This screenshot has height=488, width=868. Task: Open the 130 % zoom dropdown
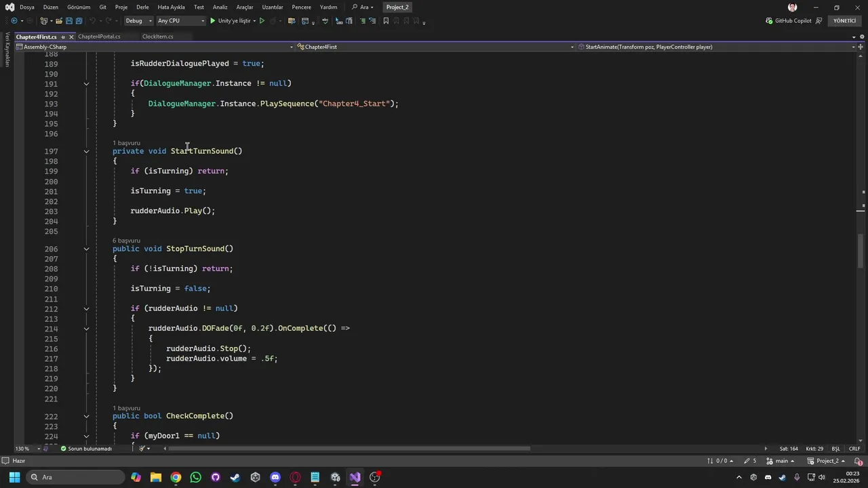coord(26,449)
